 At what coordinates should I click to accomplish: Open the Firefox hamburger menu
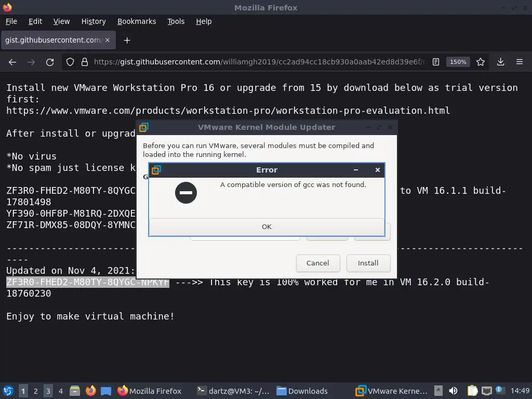[x=520, y=62]
